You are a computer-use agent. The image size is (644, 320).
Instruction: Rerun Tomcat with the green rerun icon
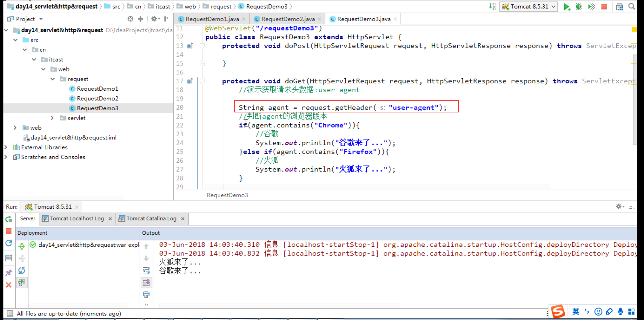pyautogui.click(x=9, y=219)
